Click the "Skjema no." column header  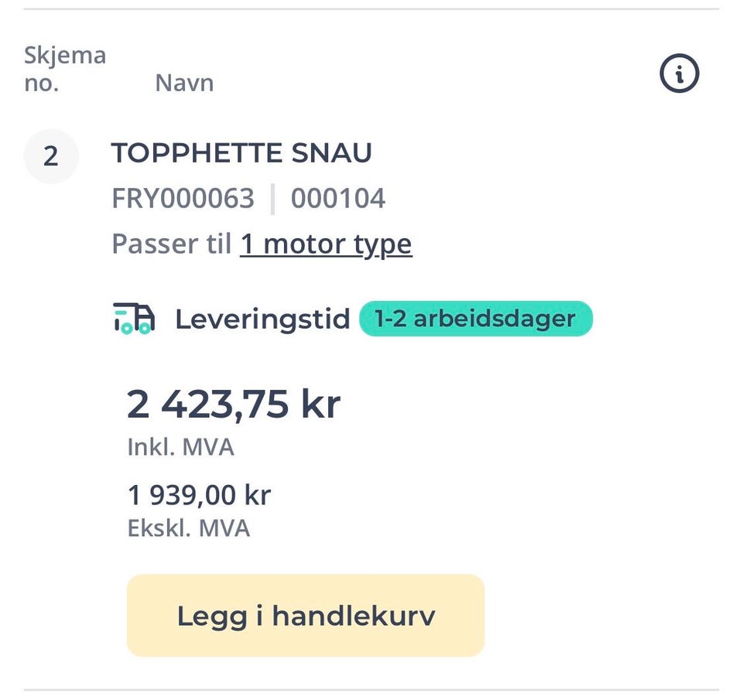coord(64,69)
